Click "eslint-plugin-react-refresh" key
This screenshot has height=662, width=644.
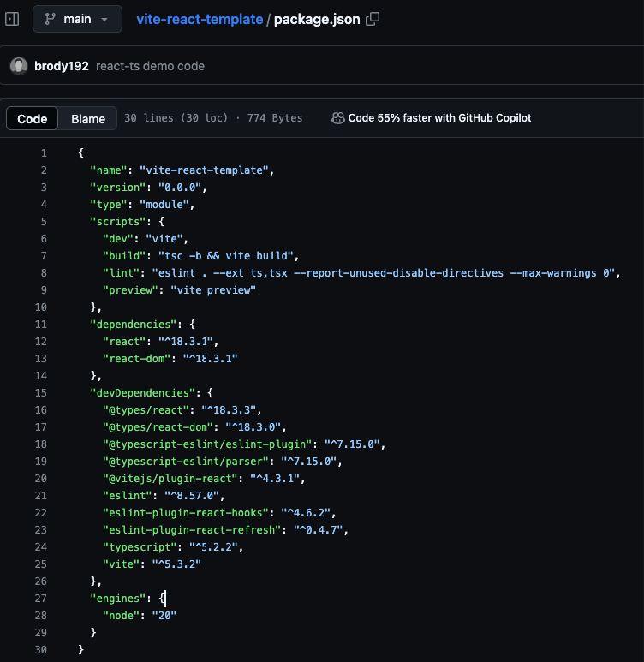point(192,530)
